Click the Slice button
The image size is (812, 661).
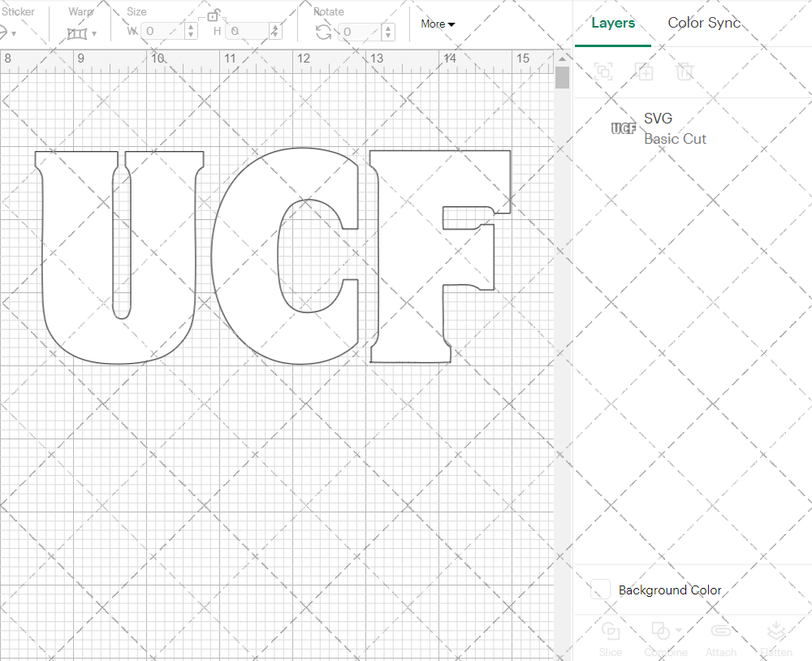(x=611, y=640)
